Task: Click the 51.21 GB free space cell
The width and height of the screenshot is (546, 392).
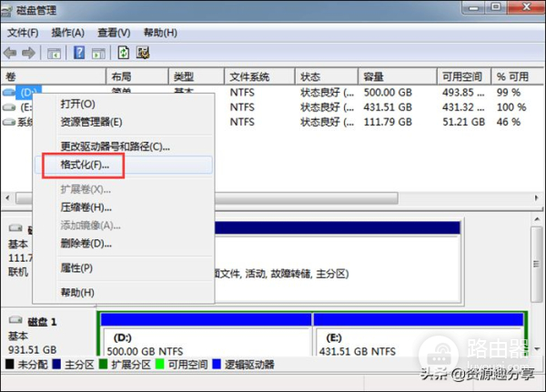Action: coord(463,122)
